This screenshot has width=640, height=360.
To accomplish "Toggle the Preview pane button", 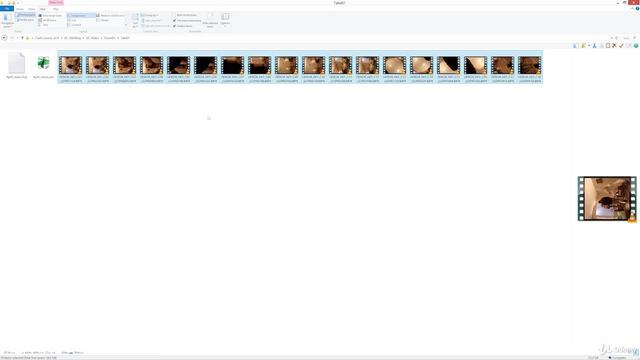I will point(26,15).
